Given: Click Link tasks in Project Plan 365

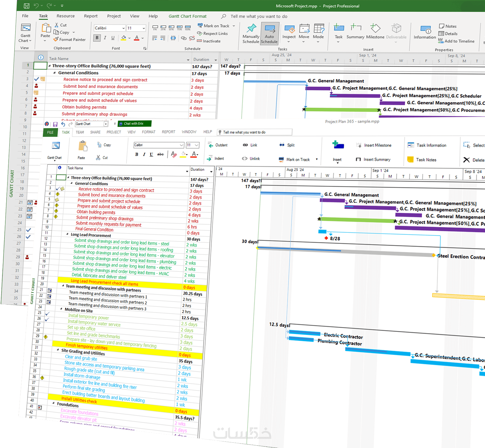Looking at the screenshot, I should tap(250, 145).
